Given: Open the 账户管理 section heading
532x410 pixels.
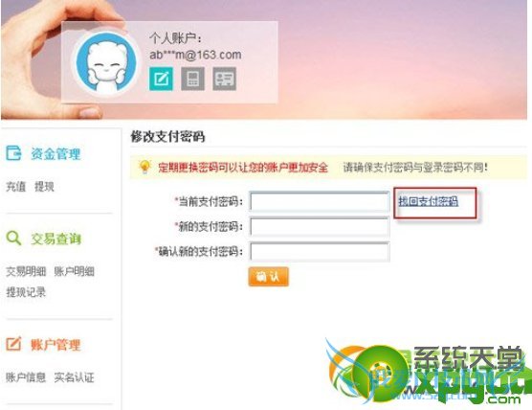Looking at the screenshot, I should [x=55, y=345].
